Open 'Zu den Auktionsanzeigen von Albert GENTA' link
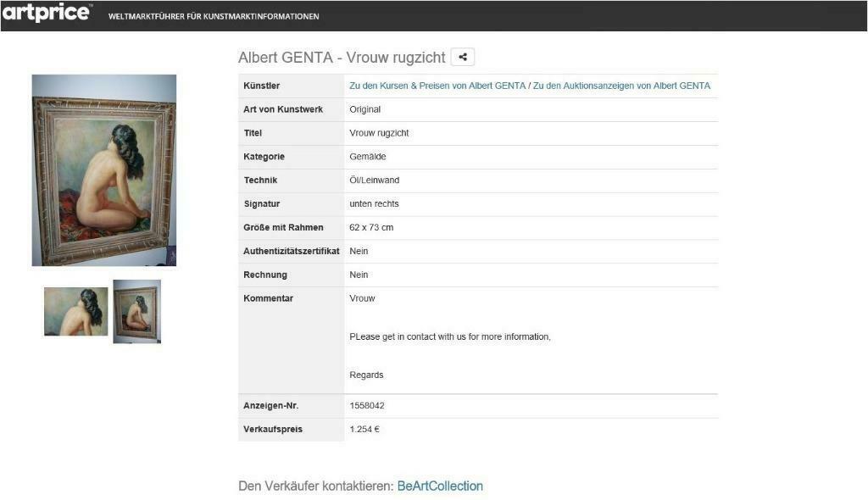 621,86
